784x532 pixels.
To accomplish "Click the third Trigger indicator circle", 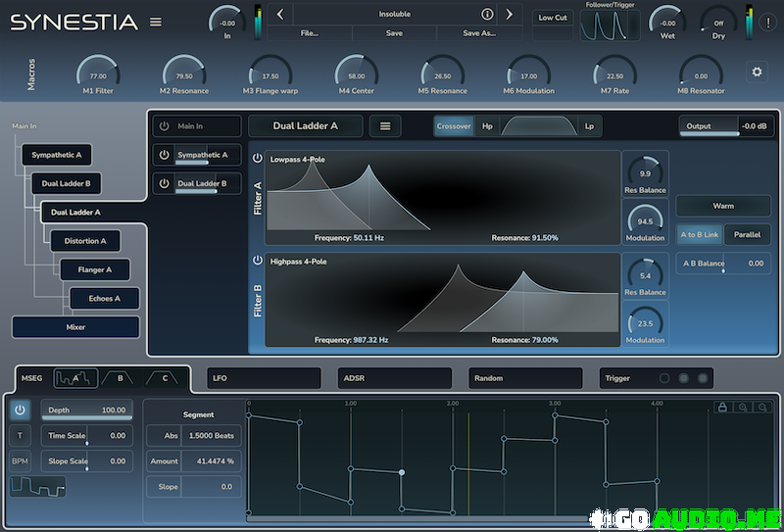I will pos(703,378).
